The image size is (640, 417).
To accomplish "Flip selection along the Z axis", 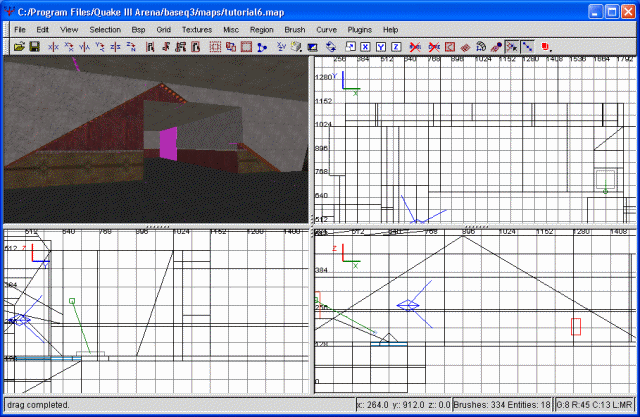I will [x=115, y=47].
